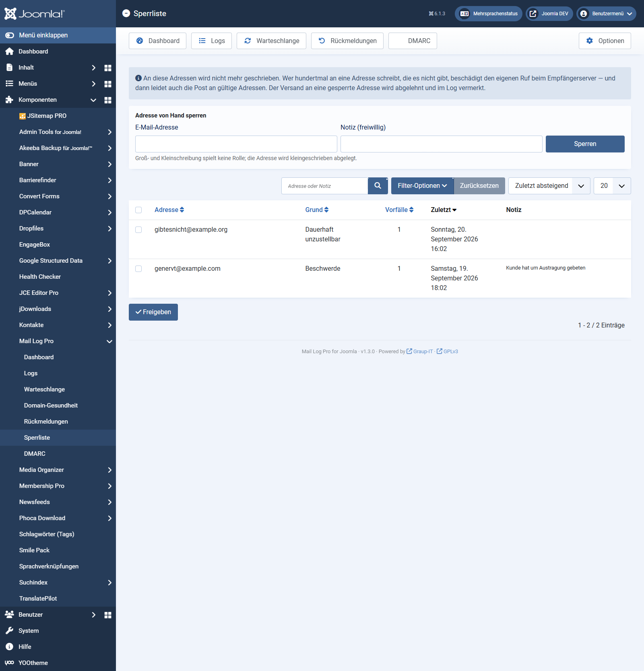Click the YOOtheme logo icon

[x=10, y=663]
